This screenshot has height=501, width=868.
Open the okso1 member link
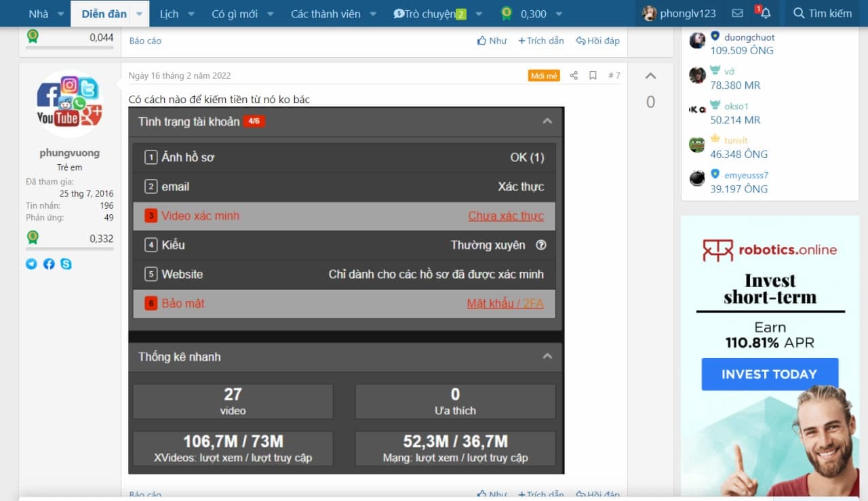(737, 106)
